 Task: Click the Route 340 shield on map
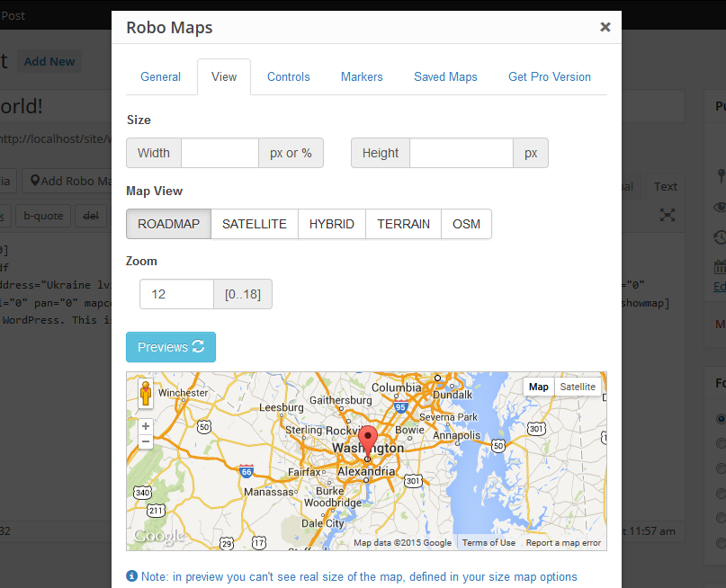(x=142, y=492)
